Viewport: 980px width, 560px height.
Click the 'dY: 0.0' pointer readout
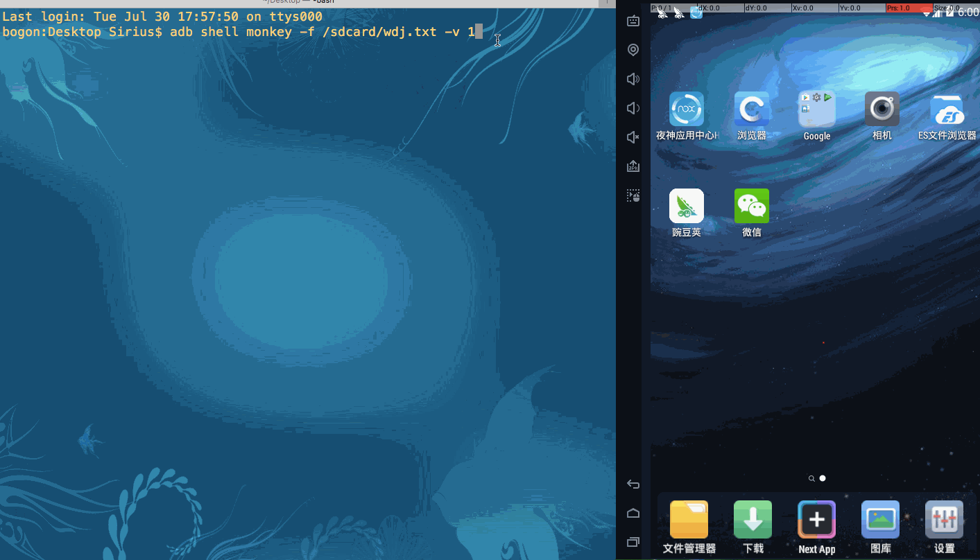pos(768,8)
